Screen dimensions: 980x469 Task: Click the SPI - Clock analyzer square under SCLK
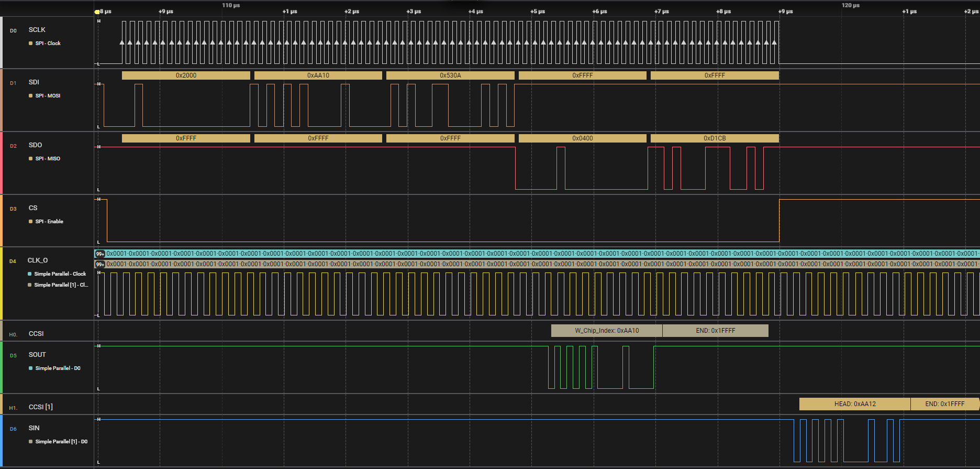(30, 43)
